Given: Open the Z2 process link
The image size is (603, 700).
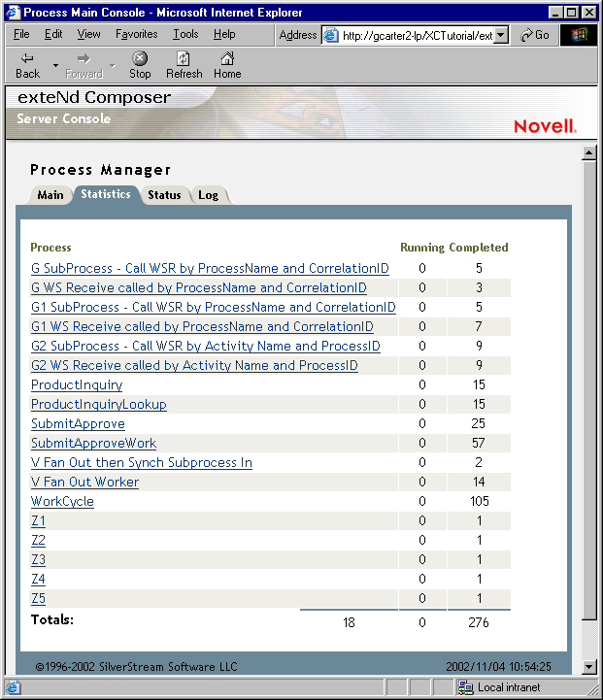Looking at the screenshot, I should tap(38, 540).
